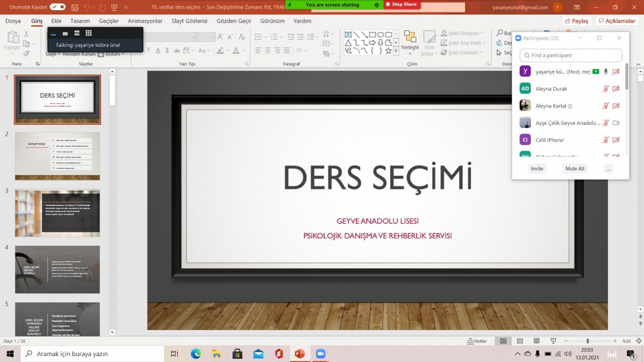
Task: Save the presentation from quick access toolbar
Action: click(x=75, y=7)
